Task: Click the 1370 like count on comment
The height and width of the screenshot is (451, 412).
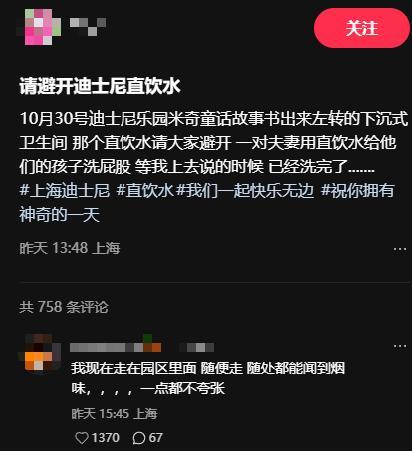Action: [x=106, y=438]
